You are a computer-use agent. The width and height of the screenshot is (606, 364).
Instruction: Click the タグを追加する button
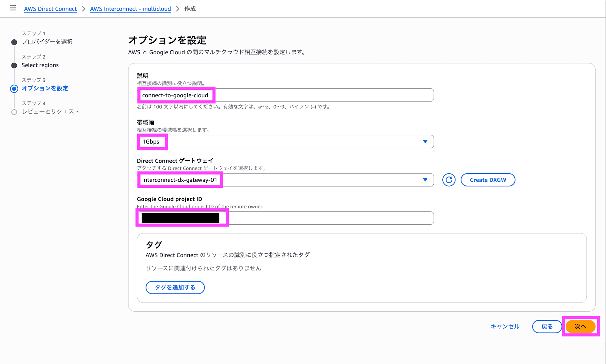point(175,287)
